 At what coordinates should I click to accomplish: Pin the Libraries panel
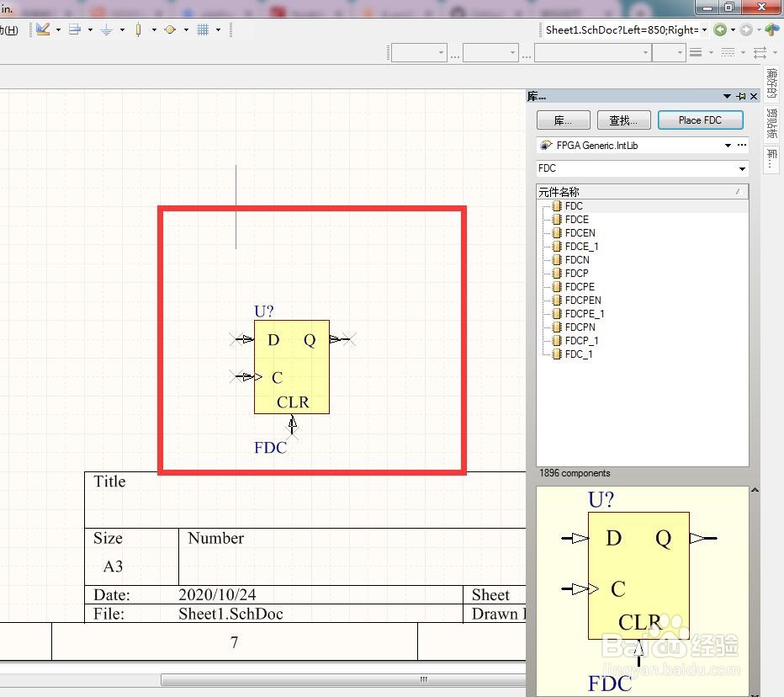pyautogui.click(x=741, y=96)
